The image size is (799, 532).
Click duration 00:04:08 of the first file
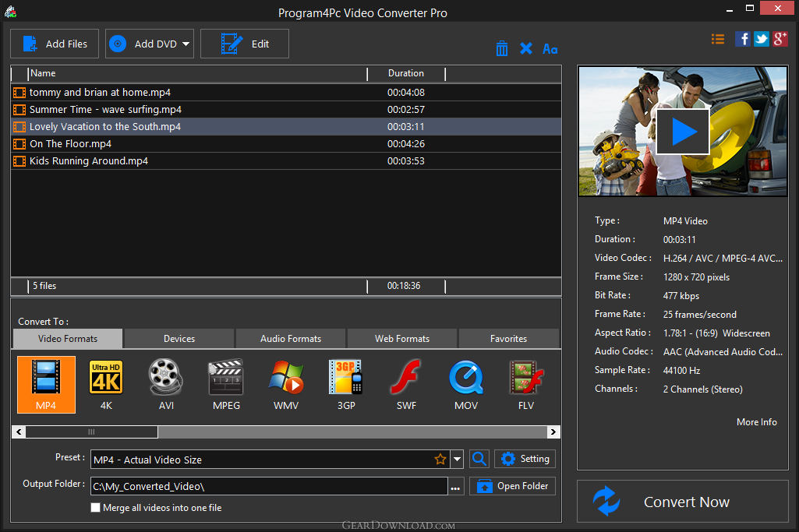405,93
